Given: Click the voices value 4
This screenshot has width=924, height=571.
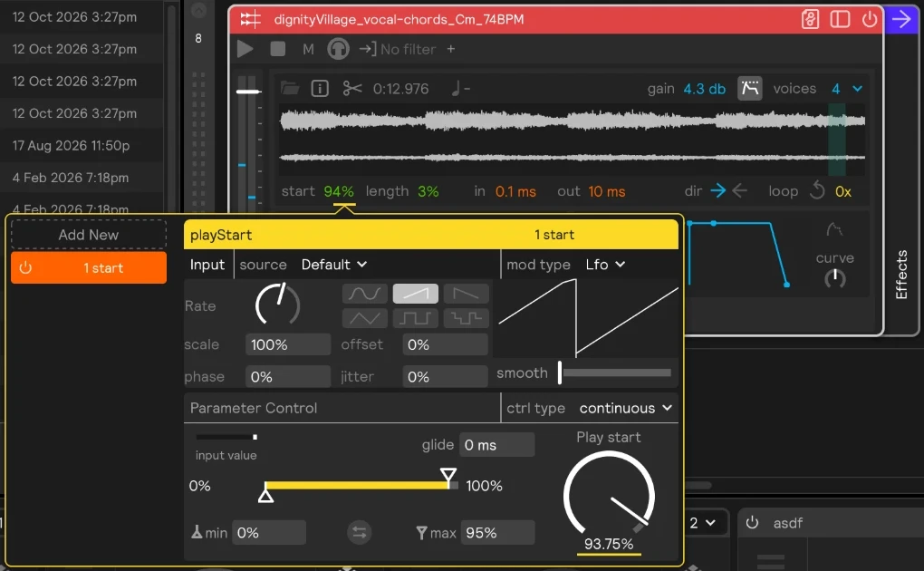Looking at the screenshot, I should [835, 89].
